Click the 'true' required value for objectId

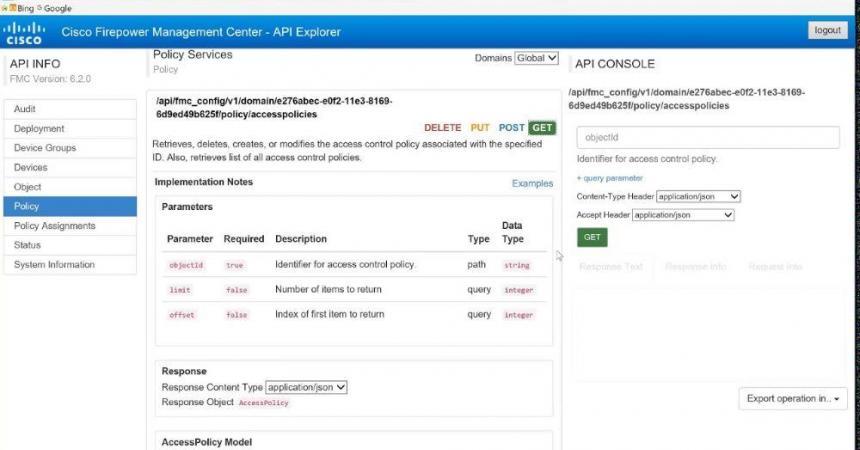click(x=234, y=266)
